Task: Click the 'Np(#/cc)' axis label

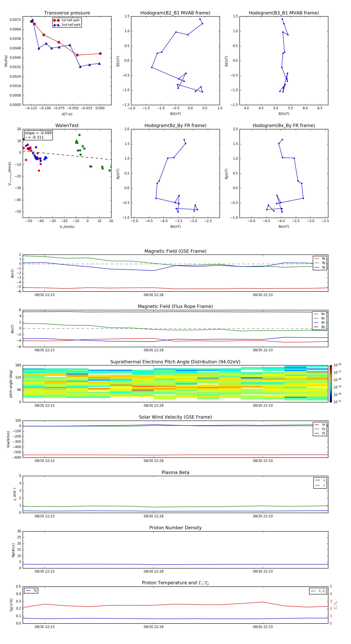Action: (13, 550)
